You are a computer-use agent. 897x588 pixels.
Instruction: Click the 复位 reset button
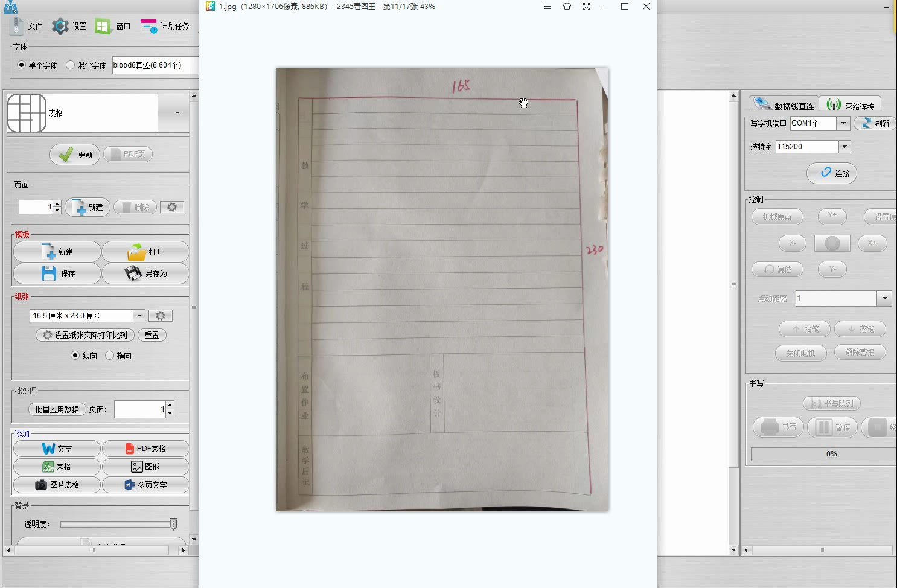pos(777,269)
